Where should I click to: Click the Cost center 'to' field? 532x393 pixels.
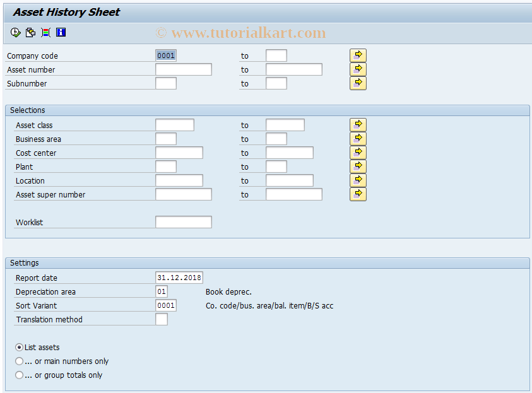tap(290, 153)
